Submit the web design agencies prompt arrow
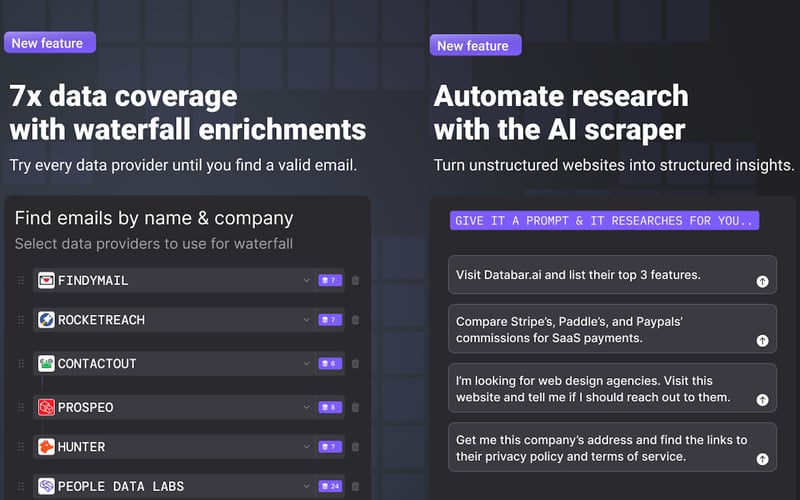The image size is (800, 500). point(762,400)
